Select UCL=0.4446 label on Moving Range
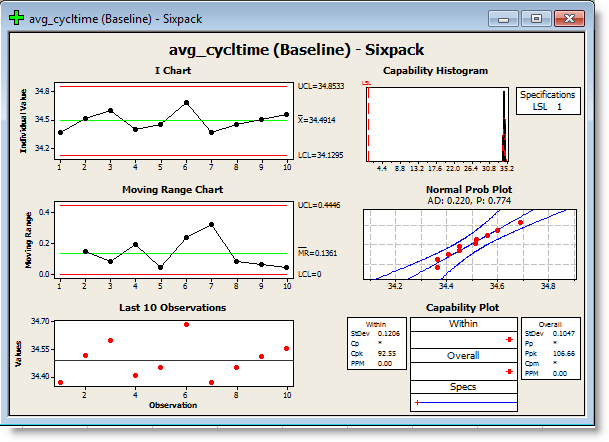Screen dimensions: 609x442 [x=319, y=205]
